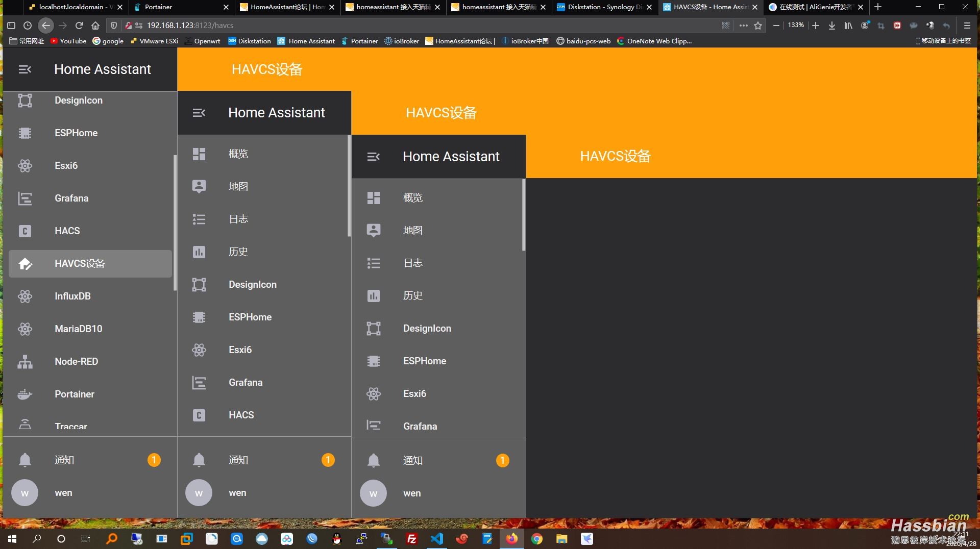Open InfluxDB in the outermost sidebar

[x=90, y=296]
